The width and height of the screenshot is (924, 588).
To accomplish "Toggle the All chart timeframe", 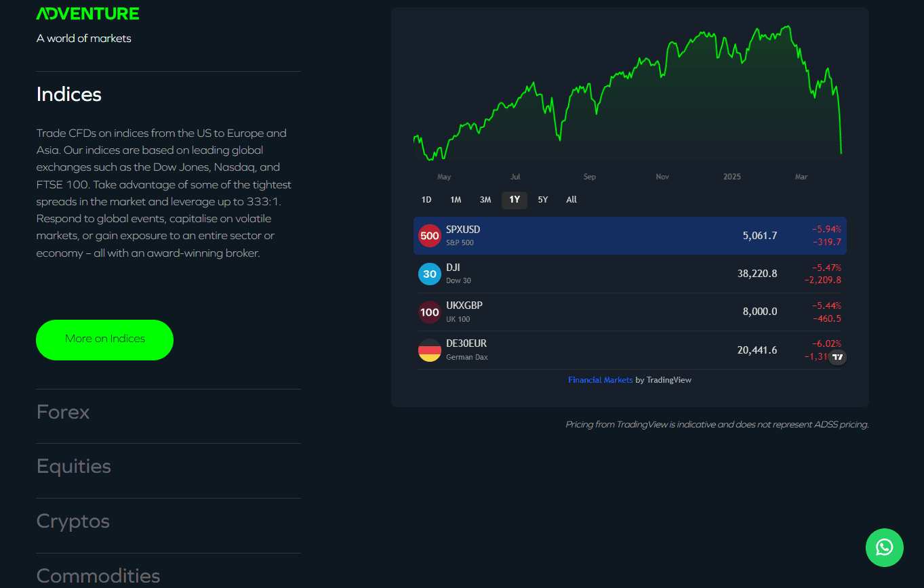I will pyautogui.click(x=571, y=199).
